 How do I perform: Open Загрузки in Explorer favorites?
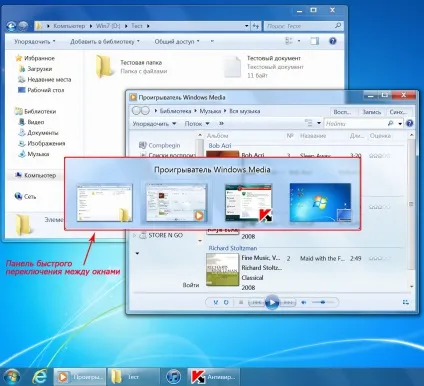pos(36,69)
